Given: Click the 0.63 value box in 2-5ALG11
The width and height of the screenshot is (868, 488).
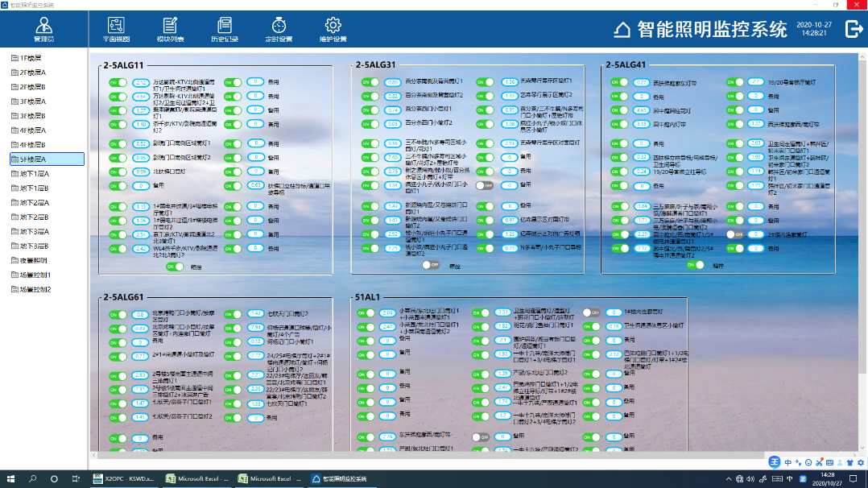Looking at the screenshot, I should tap(255, 185).
